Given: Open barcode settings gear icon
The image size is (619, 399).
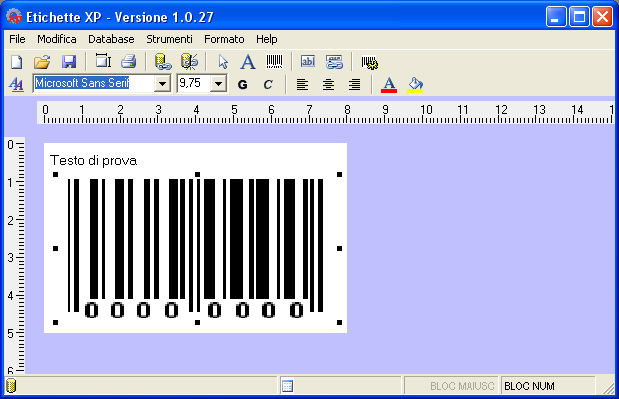Looking at the screenshot, I should tap(370, 62).
